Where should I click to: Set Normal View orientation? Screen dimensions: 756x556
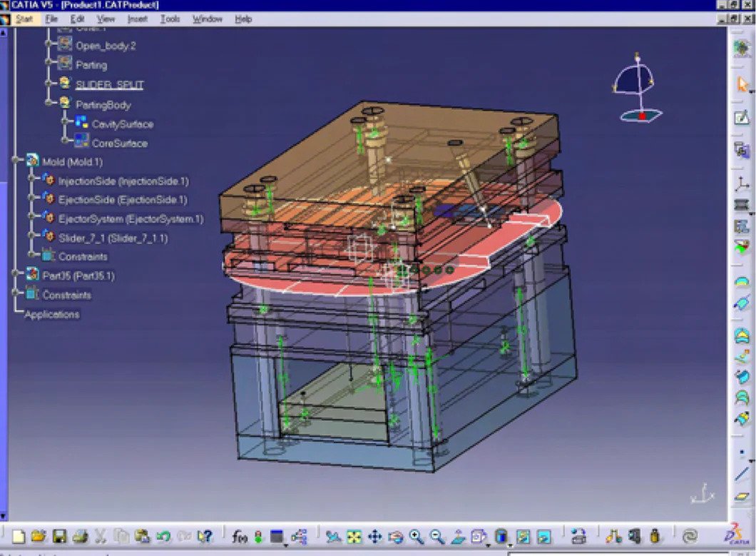pos(458,536)
